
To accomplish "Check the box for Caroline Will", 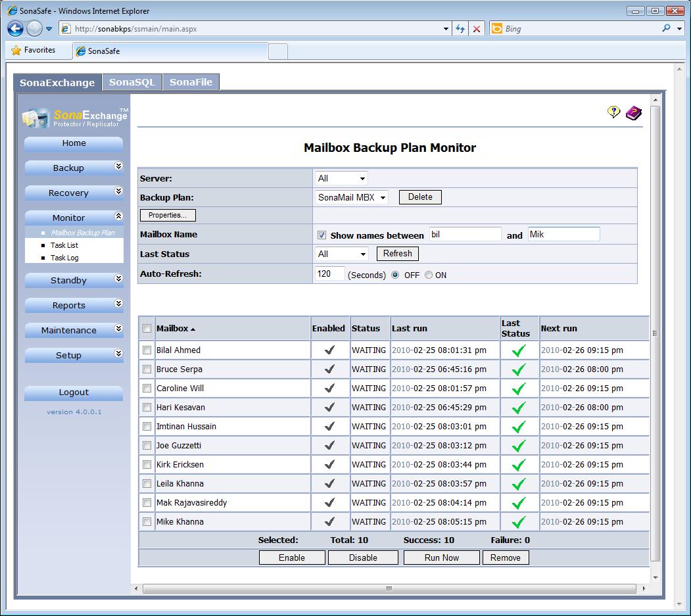I will pyautogui.click(x=147, y=388).
